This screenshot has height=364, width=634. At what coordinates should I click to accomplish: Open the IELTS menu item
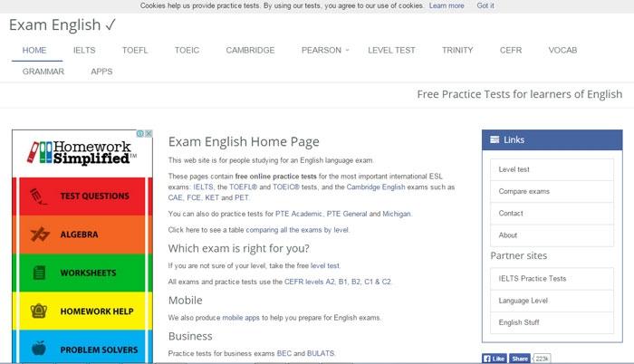click(x=84, y=50)
